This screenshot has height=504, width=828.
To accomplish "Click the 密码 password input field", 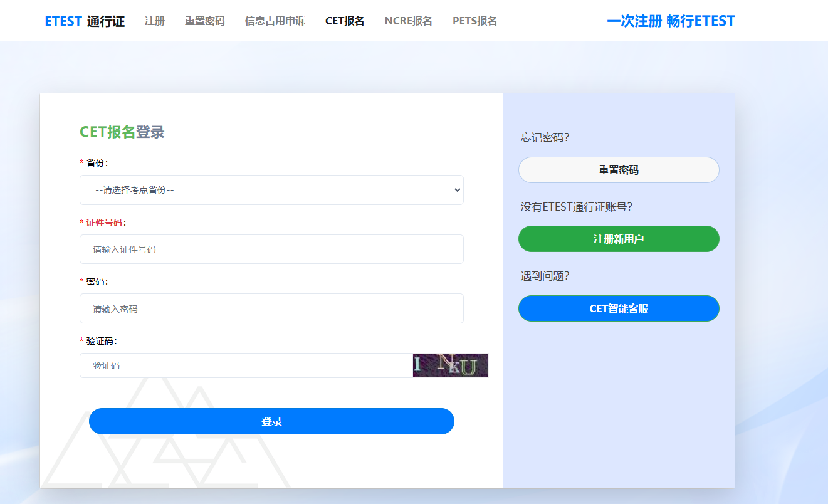I will coord(271,308).
